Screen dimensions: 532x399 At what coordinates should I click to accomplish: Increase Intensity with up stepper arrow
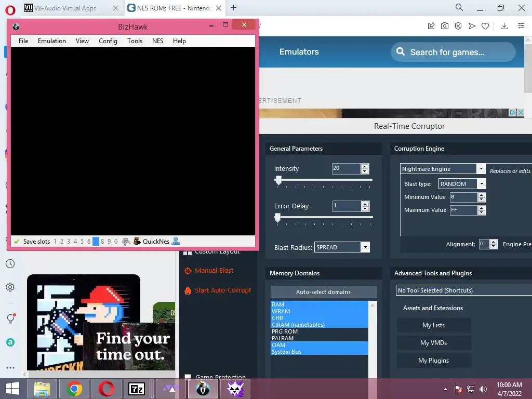tap(365, 166)
